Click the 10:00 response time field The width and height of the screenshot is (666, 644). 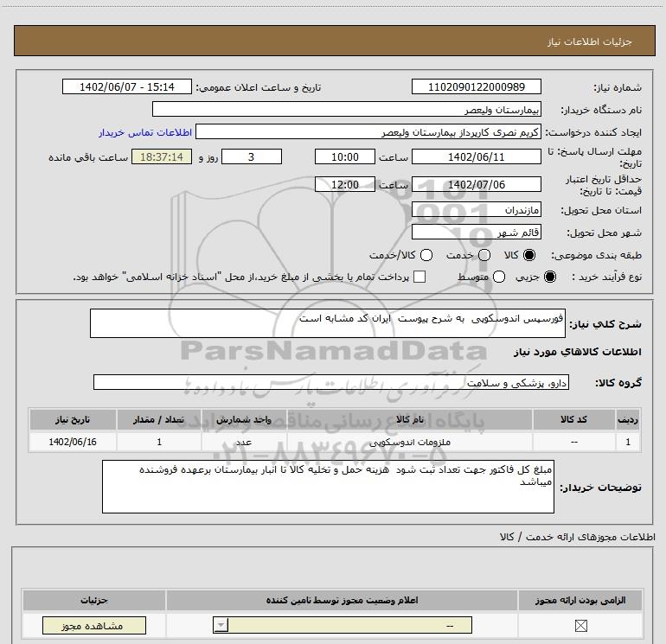pos(345,156)
